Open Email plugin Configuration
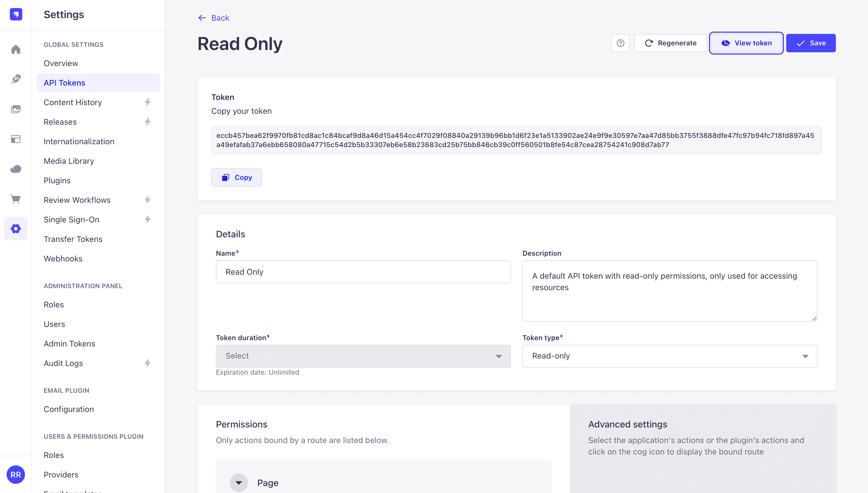Image resolution: width=868 pixels, height=493 pixels. click(98, 409)
